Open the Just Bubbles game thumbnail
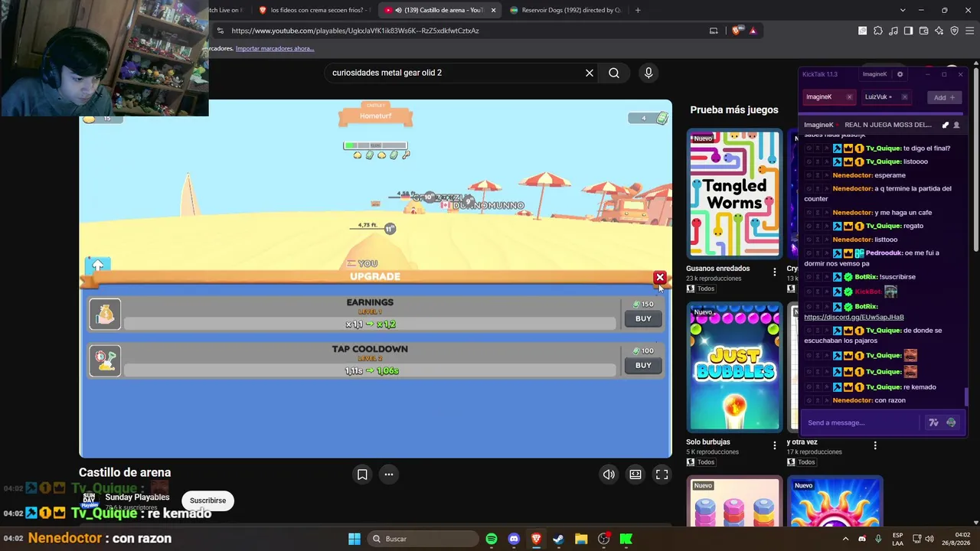The height and width of the screenshot is (551, 980). pos(734,367)
